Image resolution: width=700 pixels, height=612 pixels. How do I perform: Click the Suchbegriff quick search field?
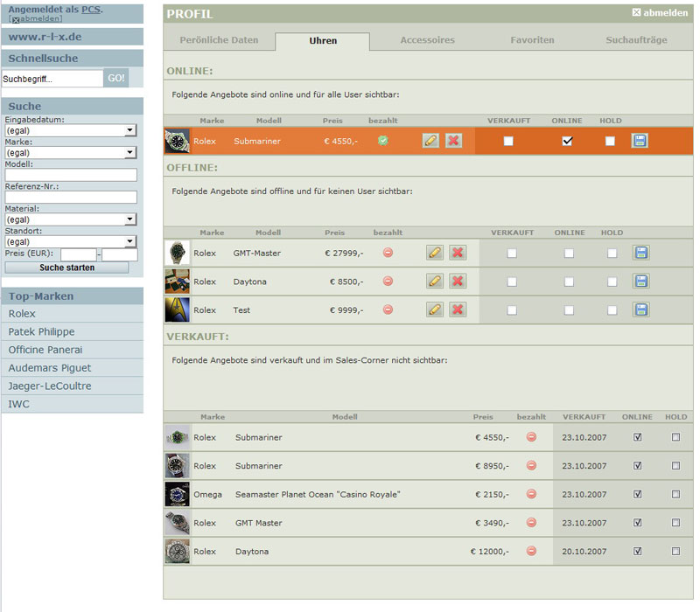(x=52, y=79)
